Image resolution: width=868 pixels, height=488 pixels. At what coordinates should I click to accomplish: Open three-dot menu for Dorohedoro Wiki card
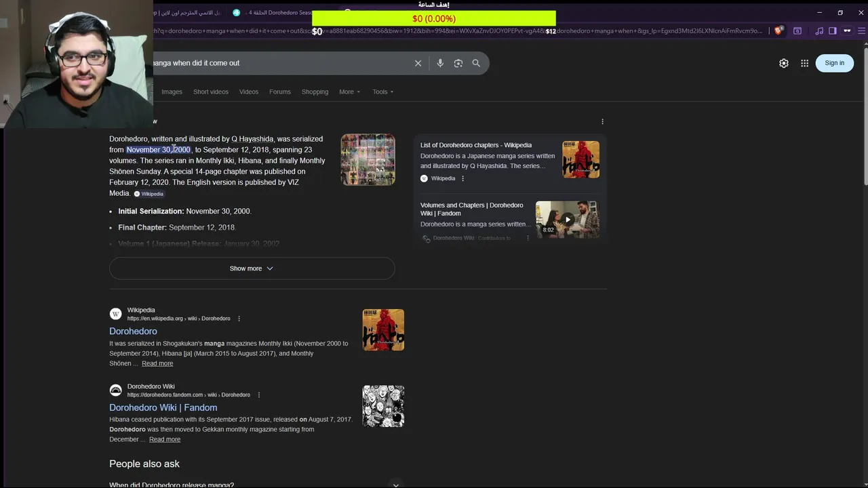pos(528,238)
